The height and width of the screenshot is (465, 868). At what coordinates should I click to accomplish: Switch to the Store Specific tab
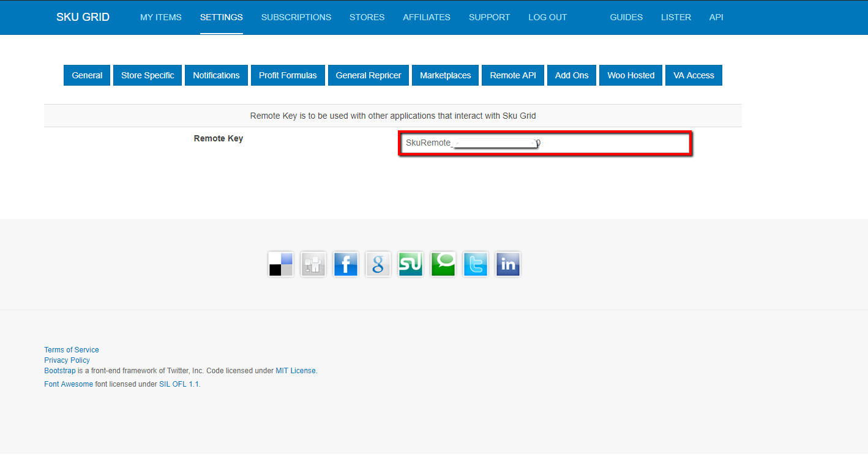tap(148, 75)
